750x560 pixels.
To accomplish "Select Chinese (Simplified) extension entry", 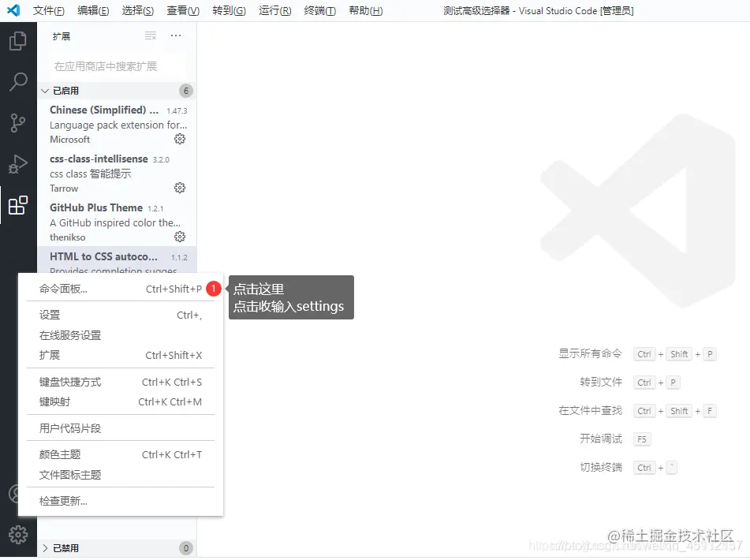I will 117,125.
